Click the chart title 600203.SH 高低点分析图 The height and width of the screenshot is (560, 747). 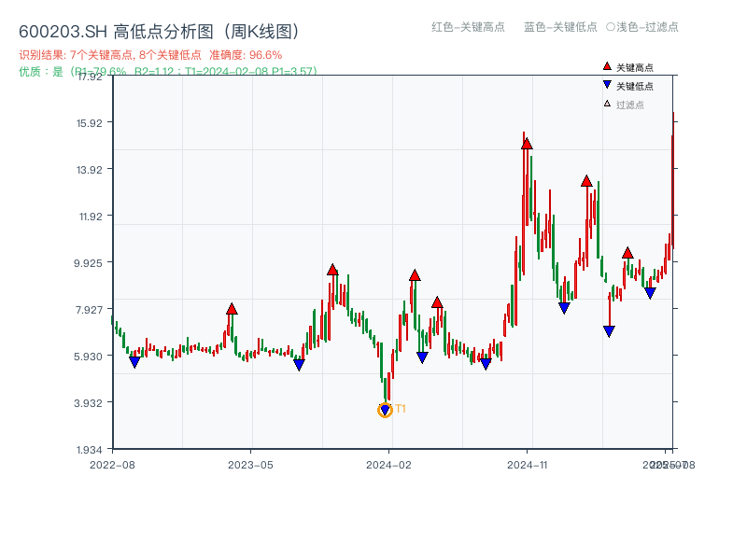coord(159,32)
